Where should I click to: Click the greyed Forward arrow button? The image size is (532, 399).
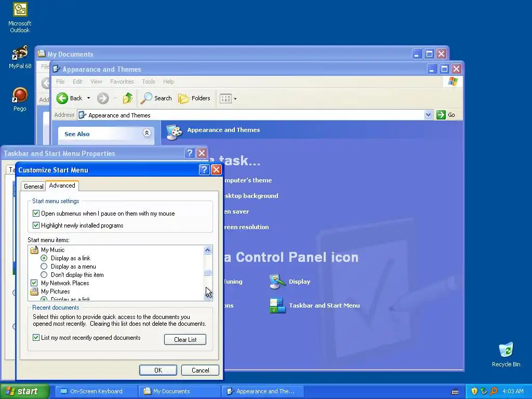coord(103,98)
